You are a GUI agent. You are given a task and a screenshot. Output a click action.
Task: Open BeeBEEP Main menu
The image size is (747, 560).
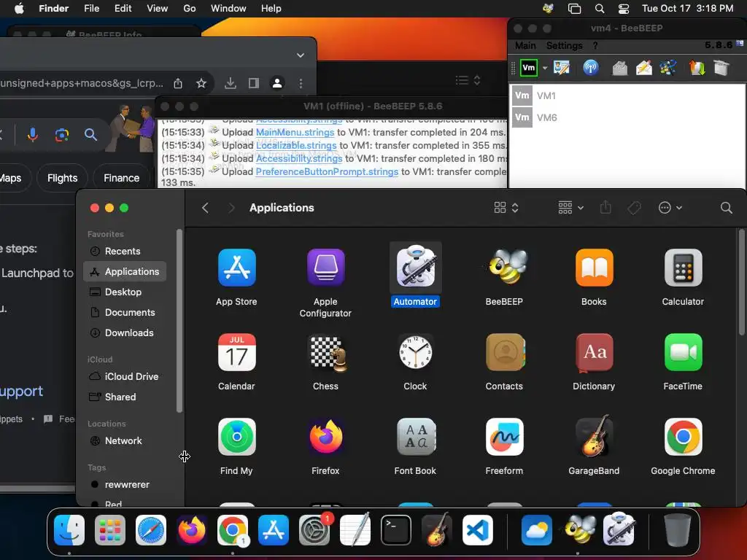(x=525, y=45)
